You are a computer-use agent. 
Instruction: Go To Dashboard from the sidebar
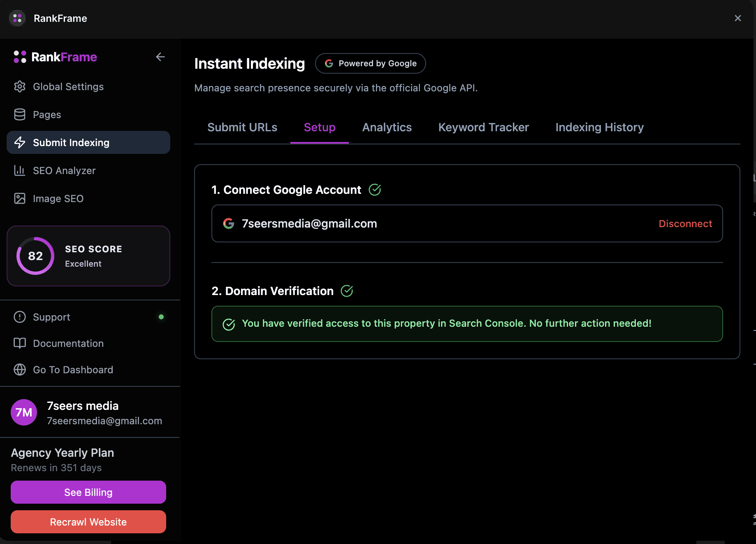[88, 370]
